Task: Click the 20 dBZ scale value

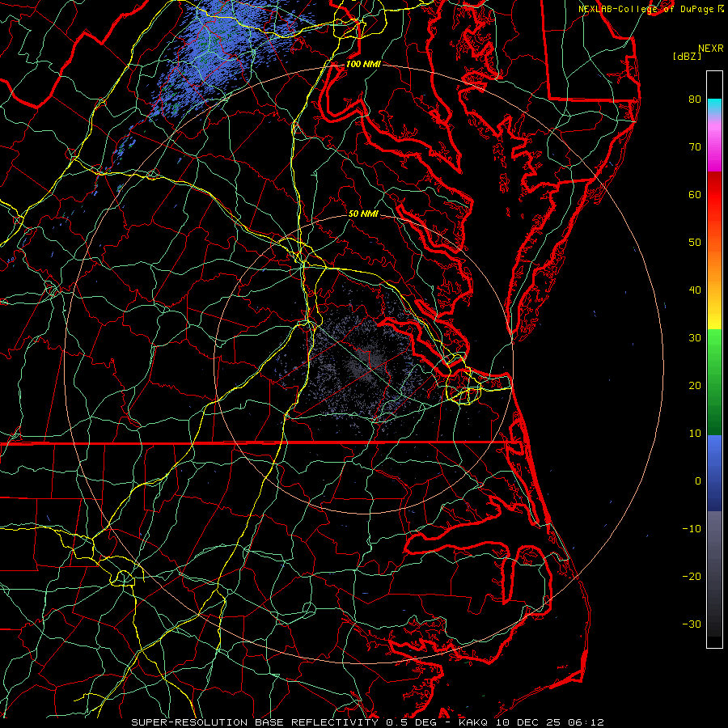Action: click(695, 386)
